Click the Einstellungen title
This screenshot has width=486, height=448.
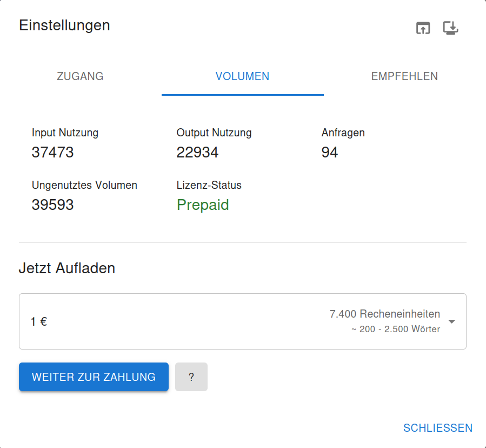64,25
